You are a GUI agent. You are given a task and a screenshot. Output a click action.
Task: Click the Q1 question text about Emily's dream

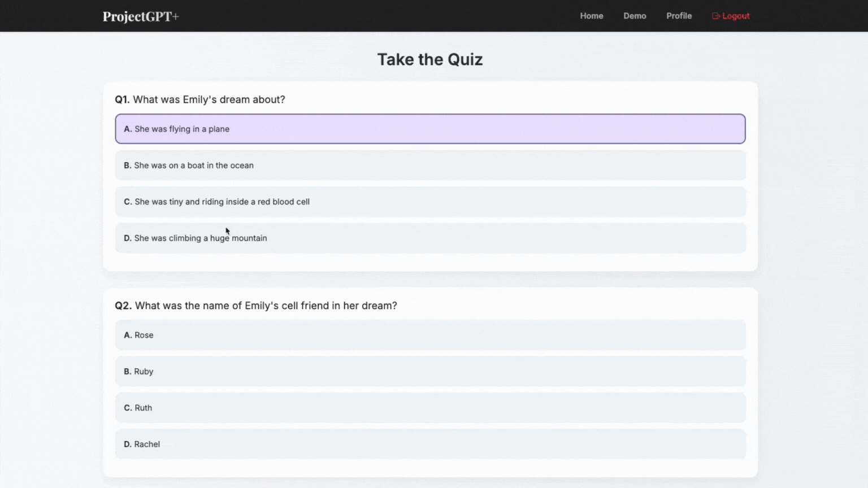tap(200, 99)
